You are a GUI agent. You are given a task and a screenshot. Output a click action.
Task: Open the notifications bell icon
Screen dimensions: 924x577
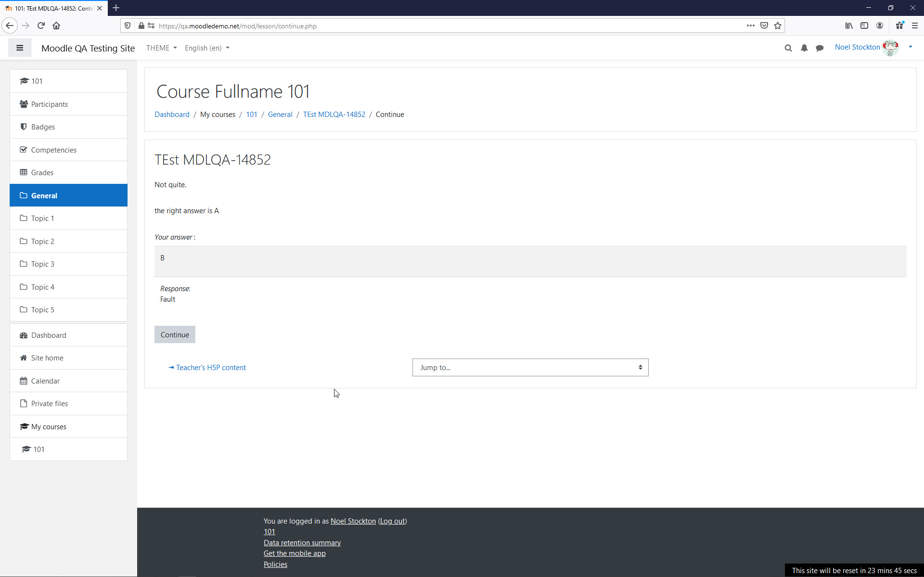tap(804, 48)
